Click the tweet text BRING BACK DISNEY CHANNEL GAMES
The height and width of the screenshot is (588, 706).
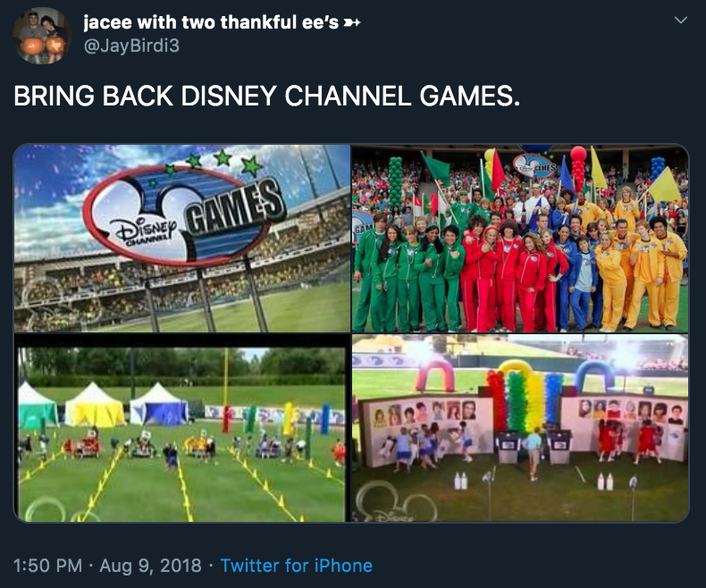pyautogui.click(x=266, y=96)
